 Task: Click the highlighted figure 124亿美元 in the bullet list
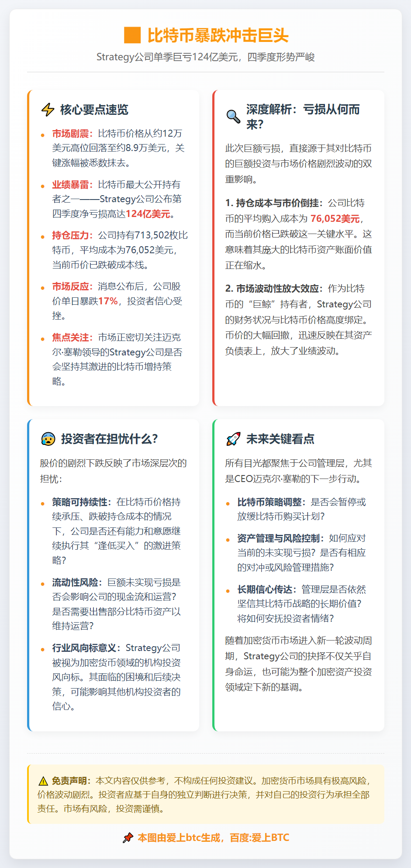point(148,214)
